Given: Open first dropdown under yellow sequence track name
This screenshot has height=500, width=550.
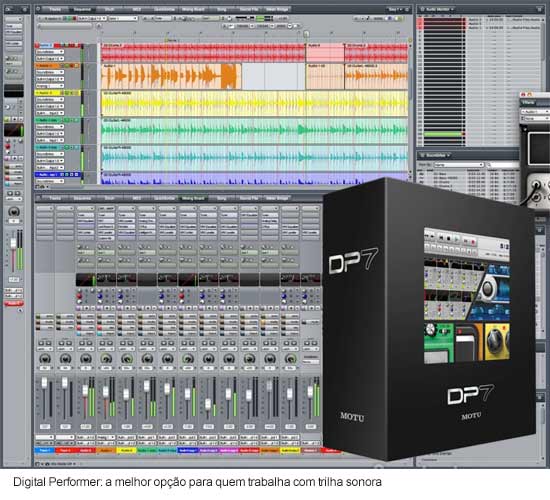Looking at the screenshot, I should pos(50,99).
